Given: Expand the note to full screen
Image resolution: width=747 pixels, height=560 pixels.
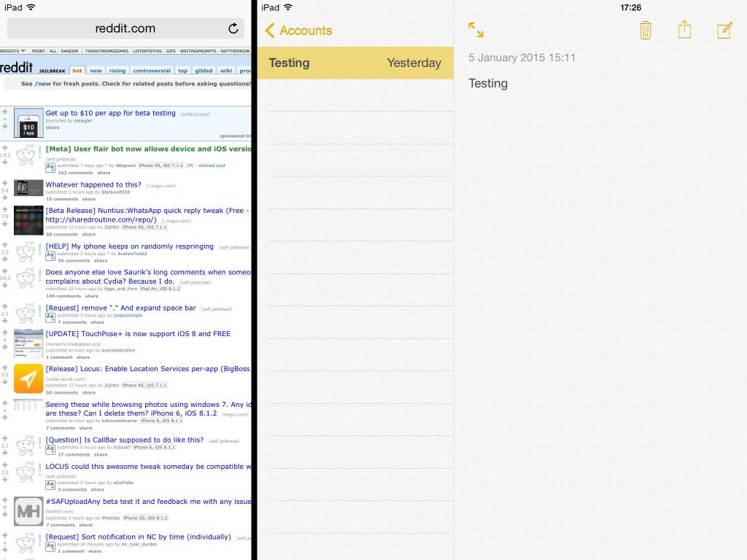Looking at the screenshot, I should pyautogui.click(x=476, y=29).
